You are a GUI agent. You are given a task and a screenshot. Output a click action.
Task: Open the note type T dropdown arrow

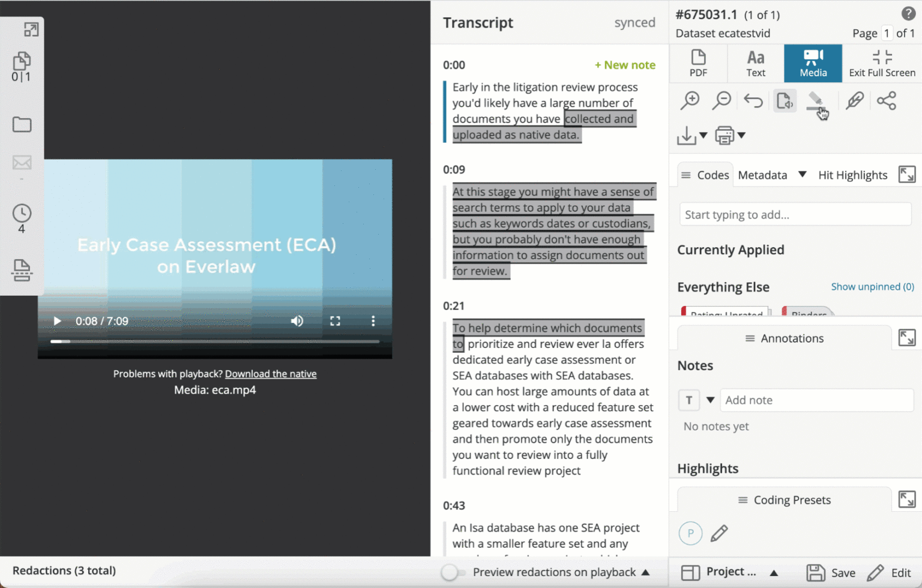[x=710, y=400]
